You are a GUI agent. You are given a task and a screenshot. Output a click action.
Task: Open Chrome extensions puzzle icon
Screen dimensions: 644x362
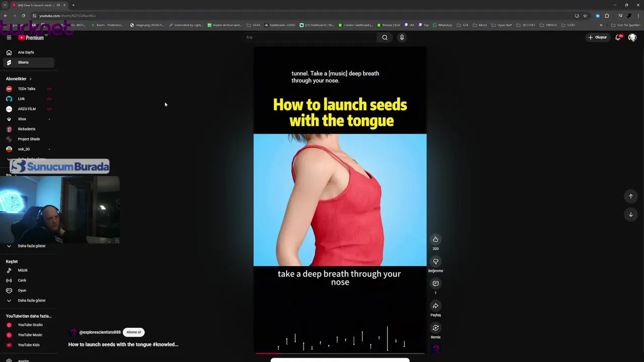(607, 16)
